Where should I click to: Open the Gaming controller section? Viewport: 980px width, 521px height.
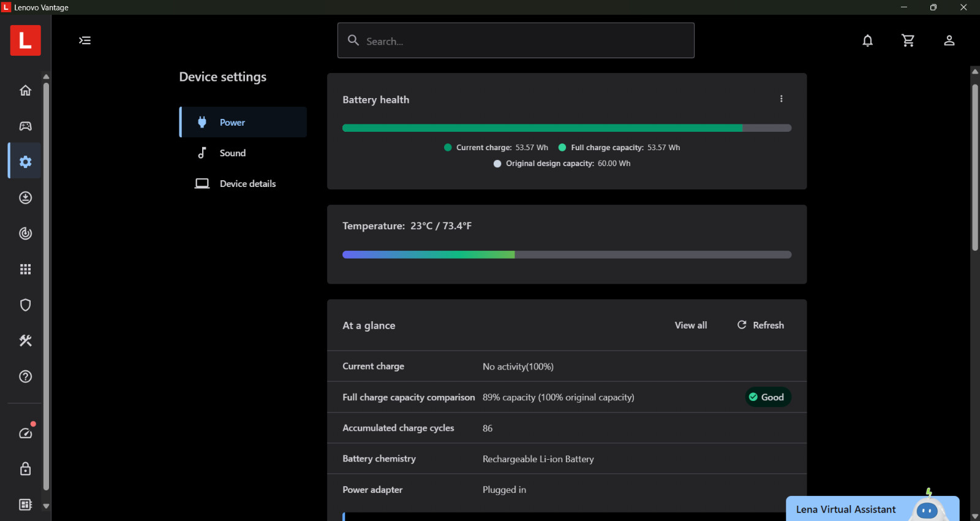(25, 126)
